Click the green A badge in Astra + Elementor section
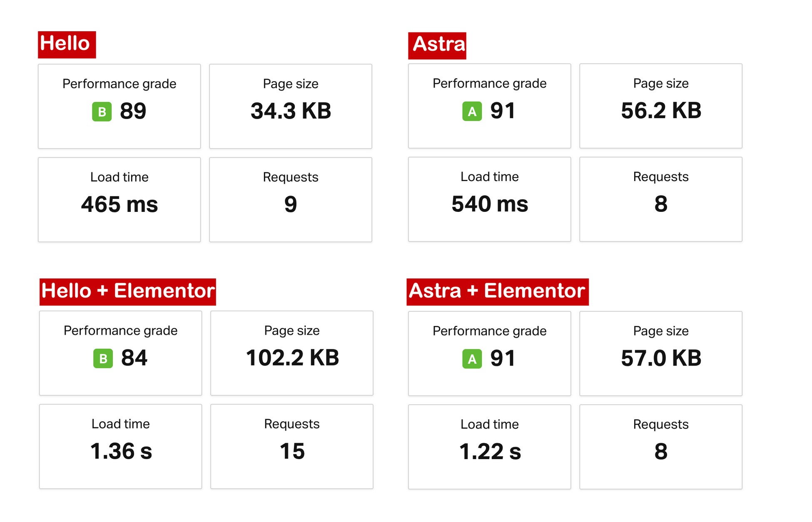This screenshot has width=812, height=522. click(x=472, y=359)
